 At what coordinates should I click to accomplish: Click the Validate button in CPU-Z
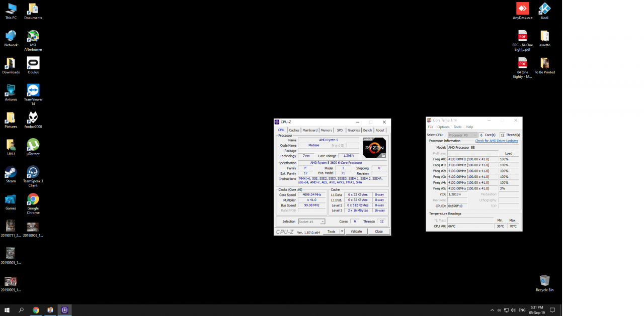pos(356,232)
